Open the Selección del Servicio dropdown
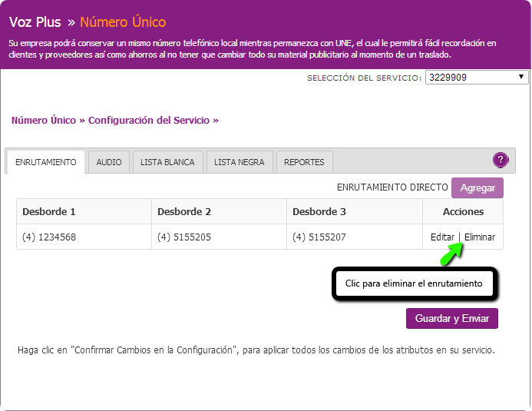Image resolution: width=532 pixels, height=411 pixels. (x=477, y=78)
